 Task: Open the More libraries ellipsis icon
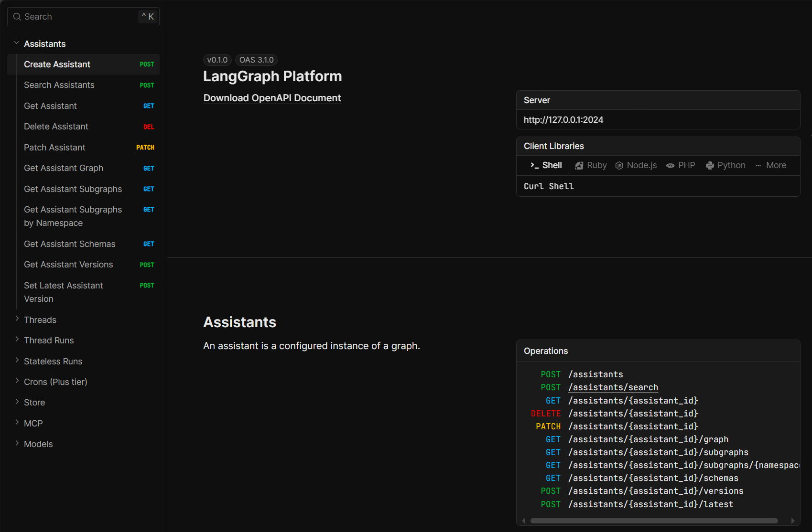(758, 165)
